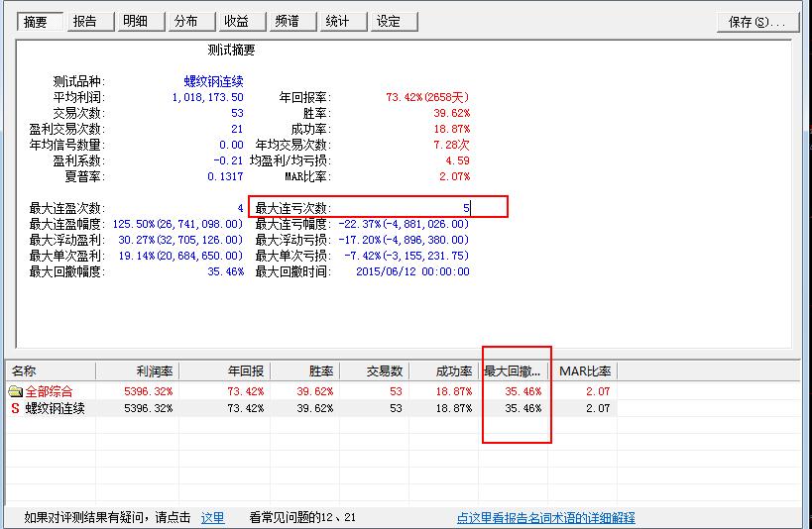
Task: Open the 点这里看报告名词术语的详细解释 link
Action: click(546, 518)
